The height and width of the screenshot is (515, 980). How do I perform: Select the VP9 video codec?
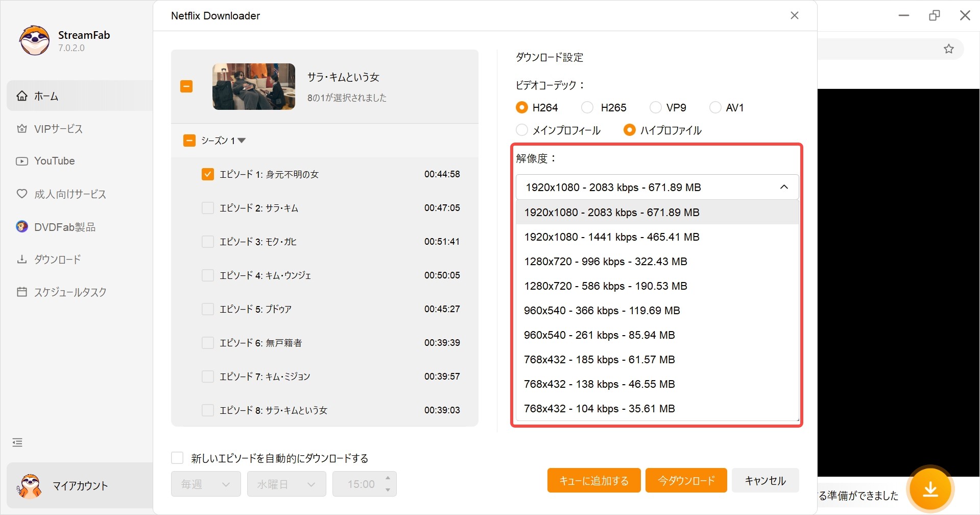click(x=655, y=107)
